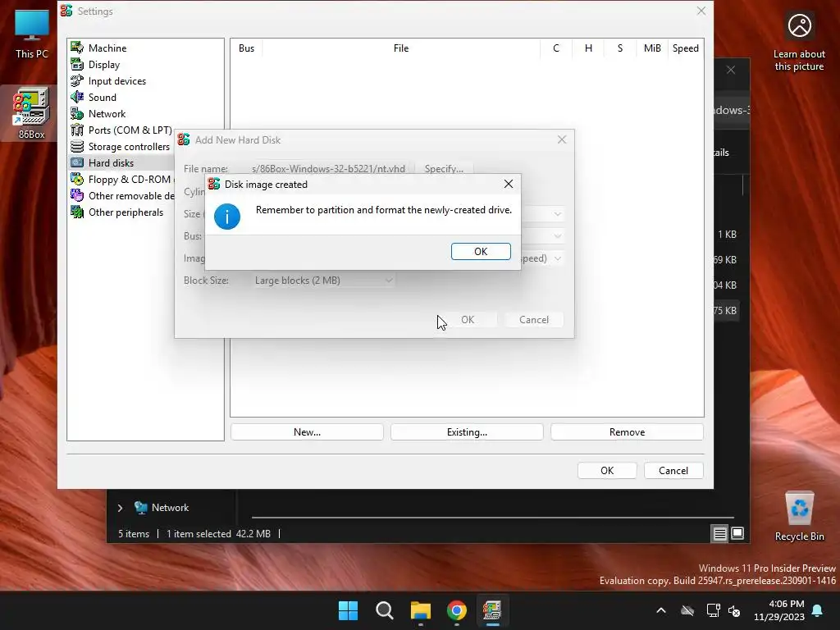Select Hard disks icon in sidebar
The width and height of the screenshot is (840, 630).
pyautogui.click(x=77, y=163)
